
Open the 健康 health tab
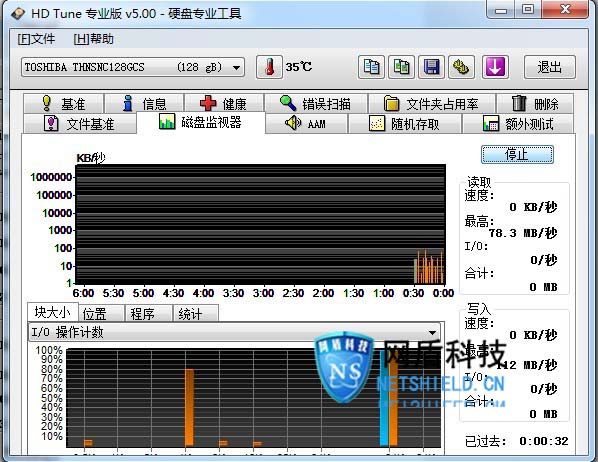[224, 103]
